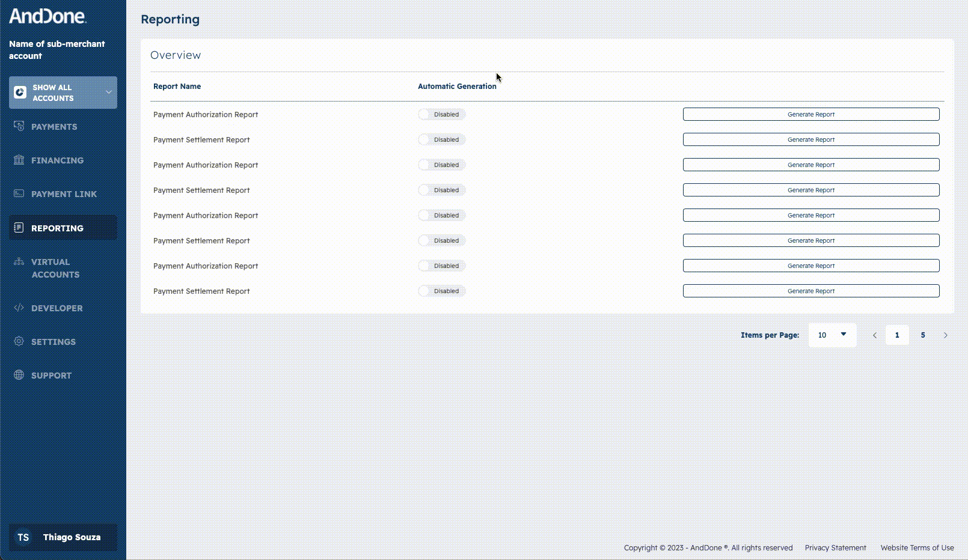Viewport: 968px width, 560px height.
Task: Go to next page using right chevron
Action: pos(945,335)
